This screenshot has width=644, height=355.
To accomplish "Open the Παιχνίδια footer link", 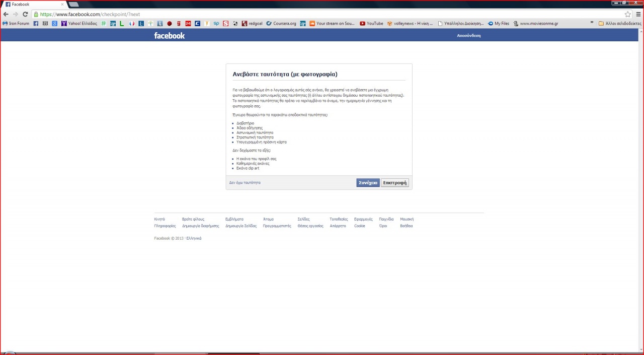I will tap(386, 220).
